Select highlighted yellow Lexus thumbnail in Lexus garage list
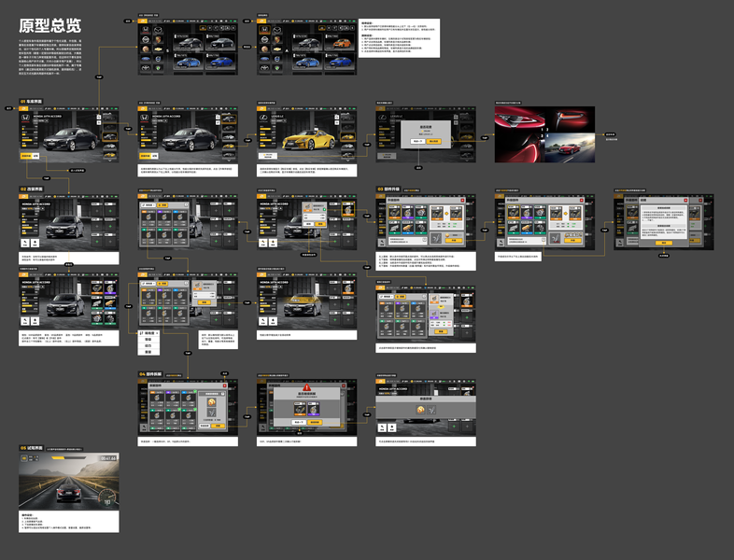 pyautogui.click(x=347, y=137)
